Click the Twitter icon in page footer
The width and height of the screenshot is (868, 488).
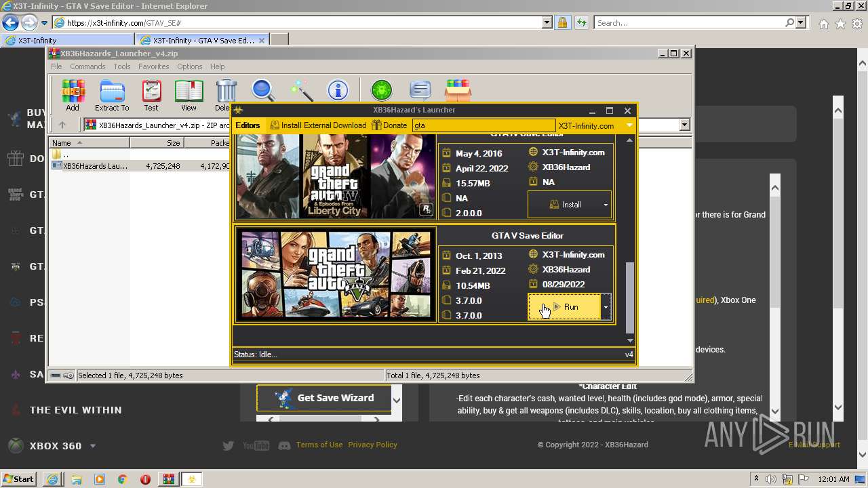click(229, 445)
